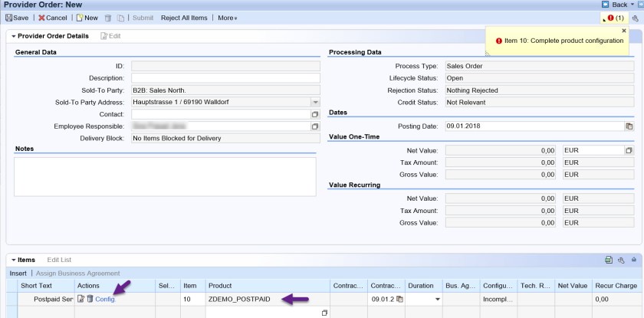Viewport: 644px width, 318px height.
Task: Click the New order icon
Action: point(87,18)
